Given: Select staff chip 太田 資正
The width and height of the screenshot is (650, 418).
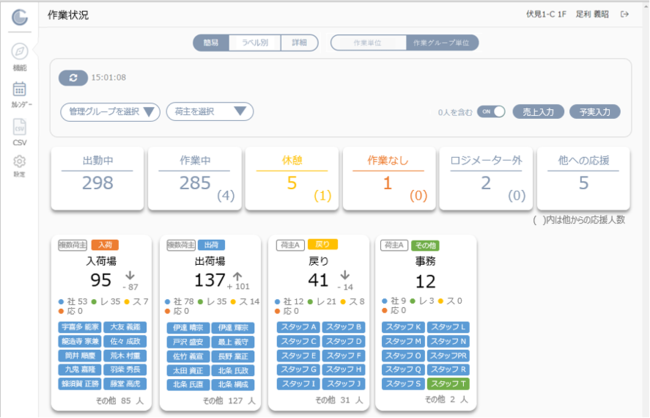Looking at the screenshot, I should [x=188, y=371].
